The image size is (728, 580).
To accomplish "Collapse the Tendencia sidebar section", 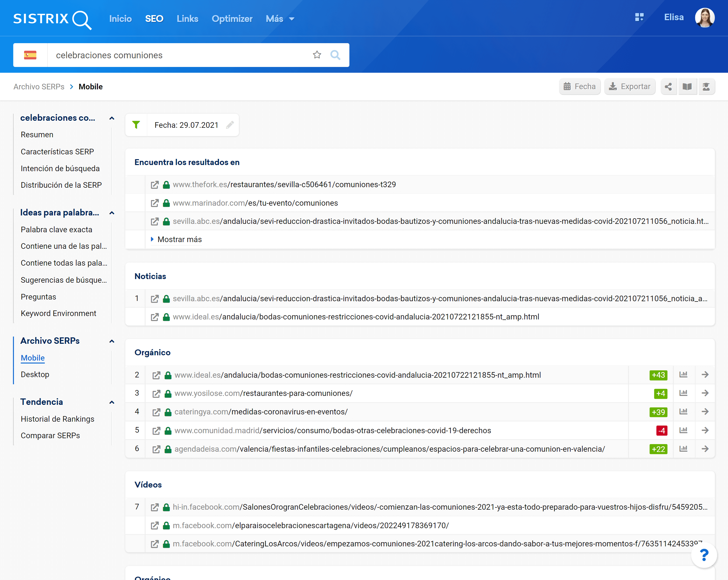I will click(112, 402).
